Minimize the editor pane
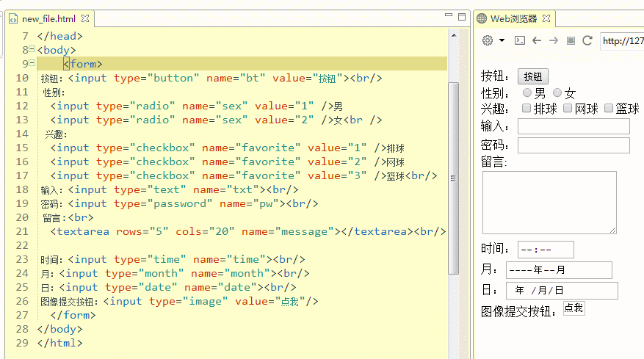 click(x=449, y=15)
